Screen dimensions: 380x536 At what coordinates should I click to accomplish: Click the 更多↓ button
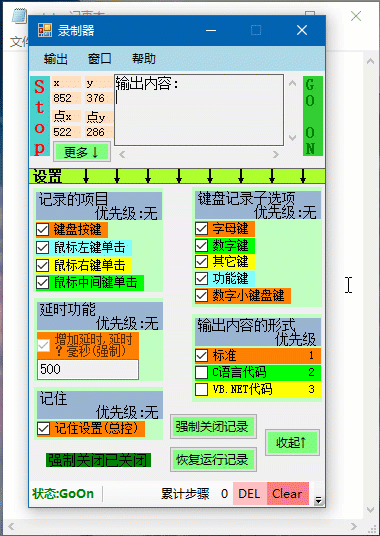click(x=82, y=152)
